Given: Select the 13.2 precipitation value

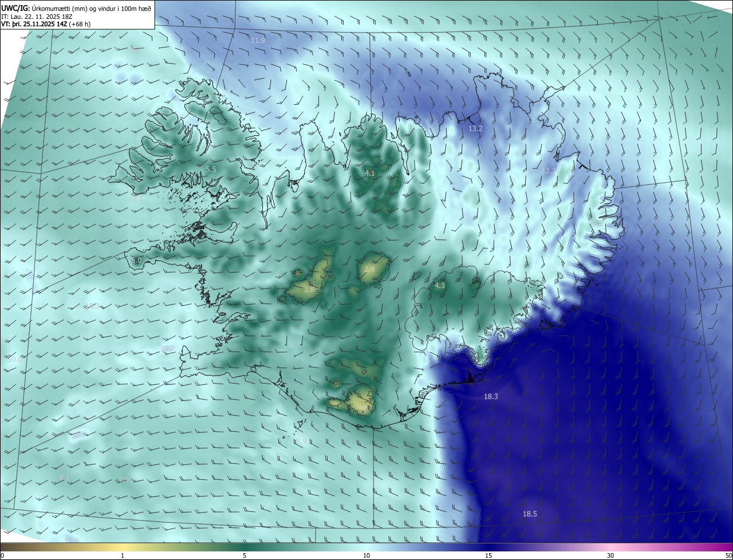Looking at the screenshot, I should click(475, 129).
